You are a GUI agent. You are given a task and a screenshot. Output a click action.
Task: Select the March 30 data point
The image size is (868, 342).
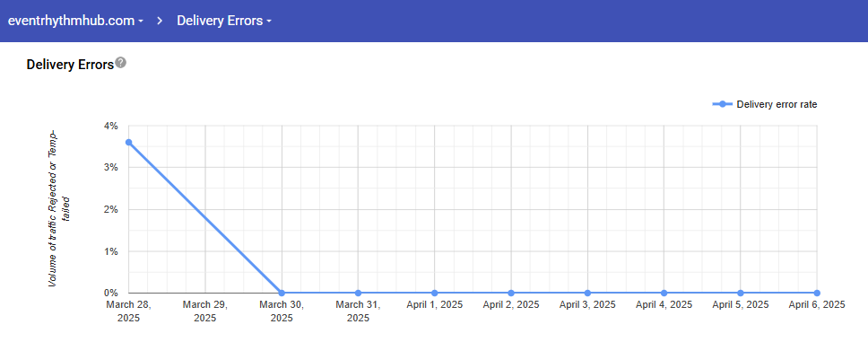click(282, 293)
